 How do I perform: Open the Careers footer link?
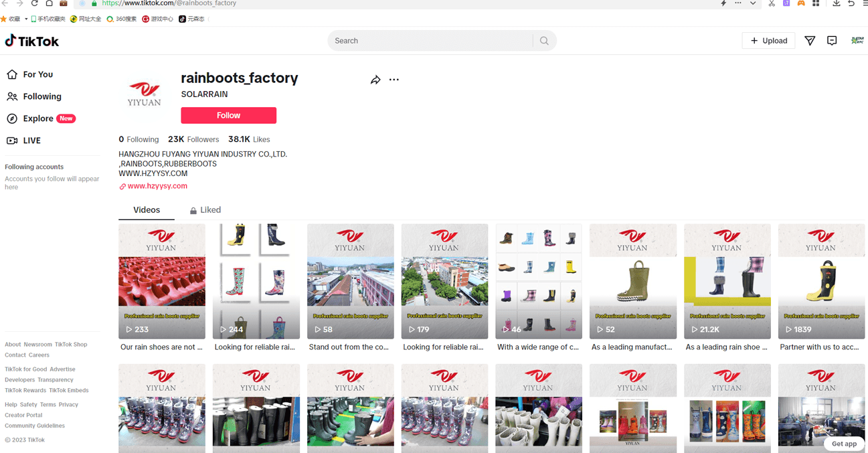click(39, 355)
